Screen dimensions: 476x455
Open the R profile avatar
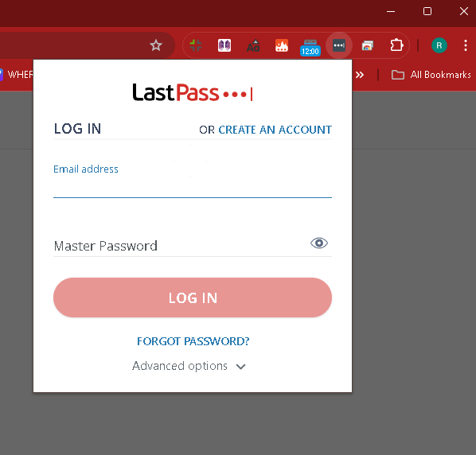[x=439, y=45]
